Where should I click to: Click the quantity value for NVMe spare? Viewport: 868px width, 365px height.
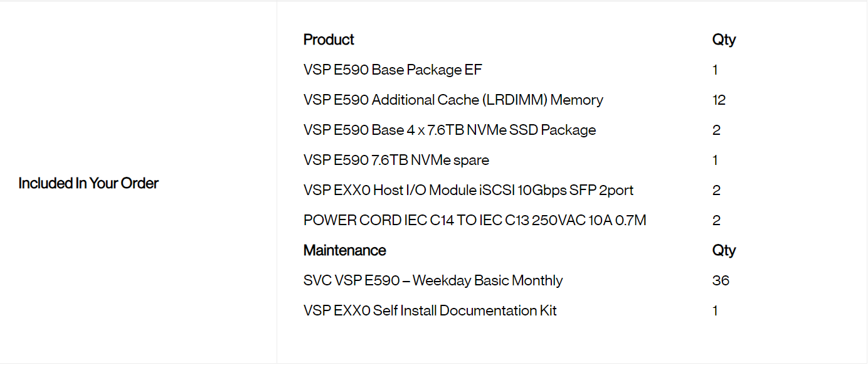point(715,160)
